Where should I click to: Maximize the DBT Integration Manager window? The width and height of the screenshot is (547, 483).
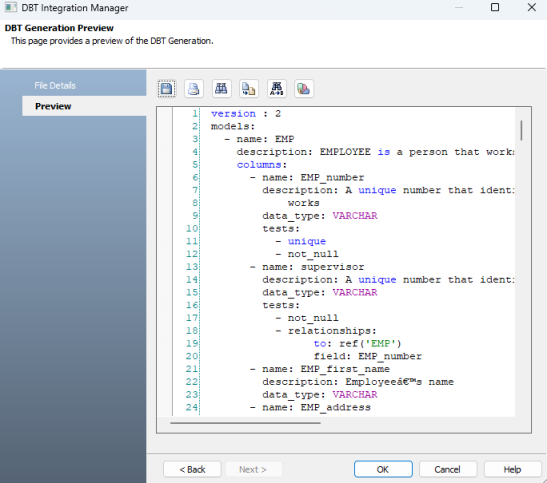point(495,7)
